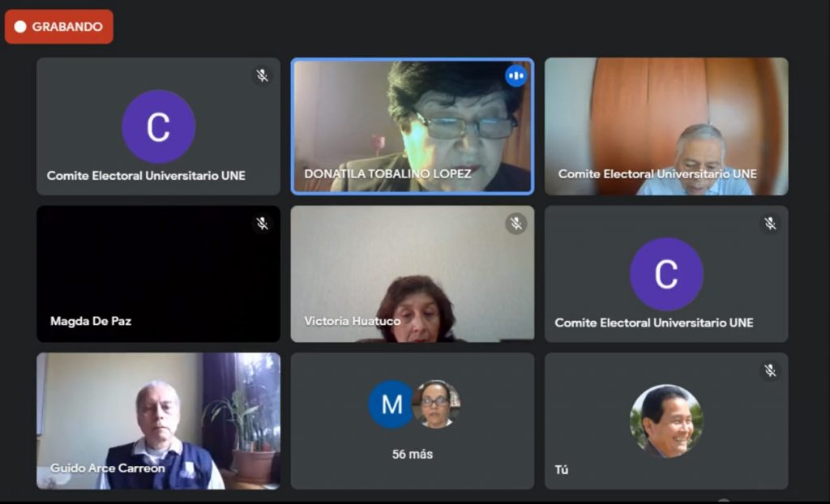Click muted mic icon on Victoria Huatuco tile
Viewport: 830px width, 504px height.
516,224
